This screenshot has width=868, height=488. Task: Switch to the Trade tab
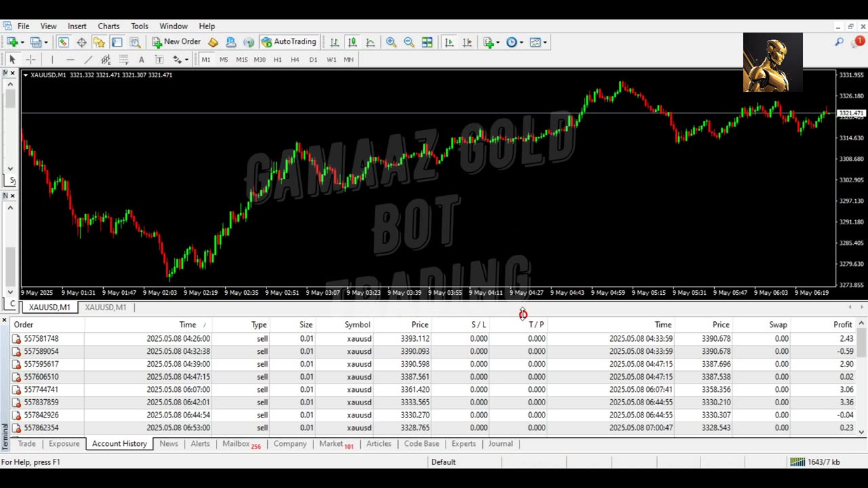tap(26, 444)
